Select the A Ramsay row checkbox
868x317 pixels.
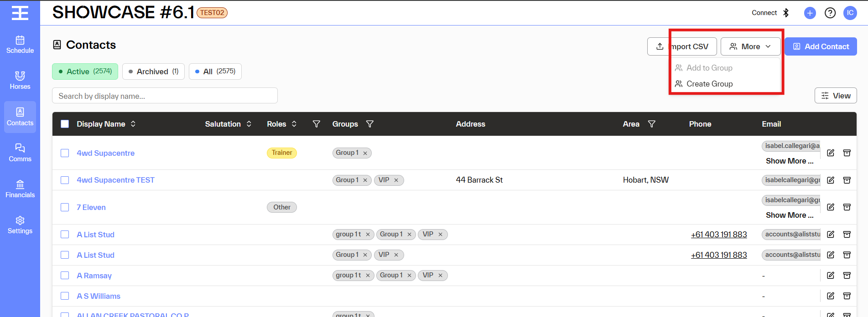65,276
